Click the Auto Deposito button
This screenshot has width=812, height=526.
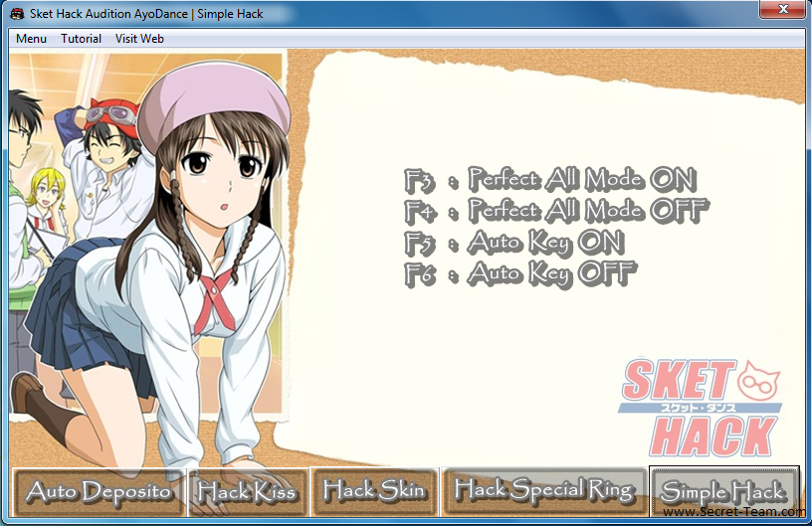(x=99, y=492)
